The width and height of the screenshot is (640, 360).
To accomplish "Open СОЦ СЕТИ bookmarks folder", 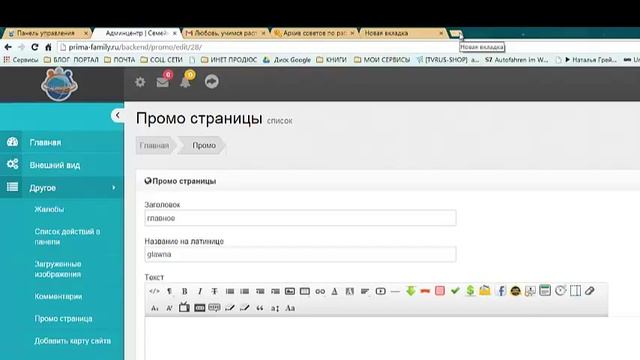I will [162, 60].
